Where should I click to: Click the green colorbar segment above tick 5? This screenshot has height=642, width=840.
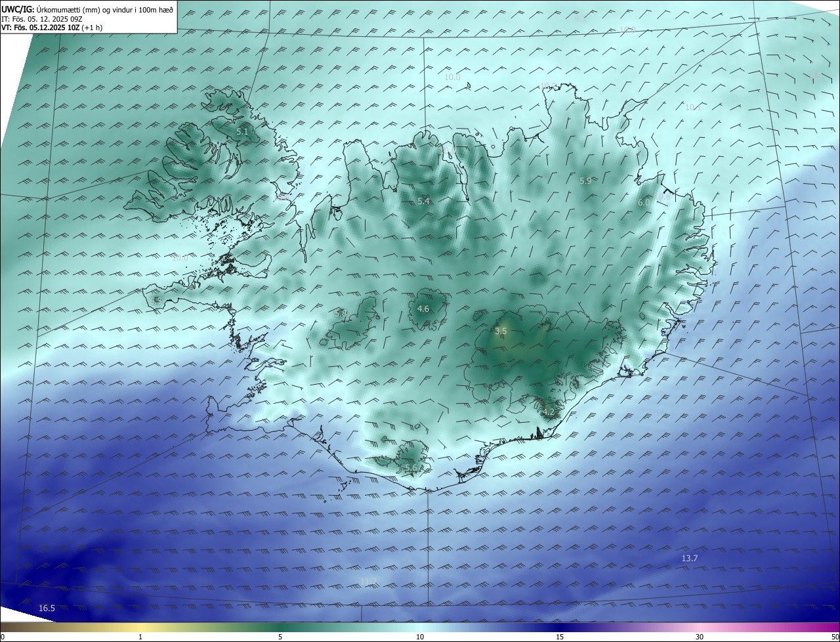click(x=280, y=627)
